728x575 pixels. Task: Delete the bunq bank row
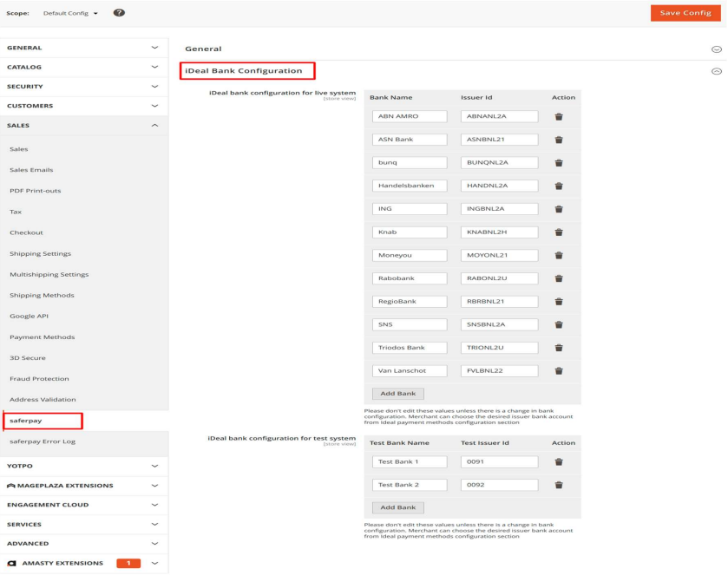[x=558, y=161]
